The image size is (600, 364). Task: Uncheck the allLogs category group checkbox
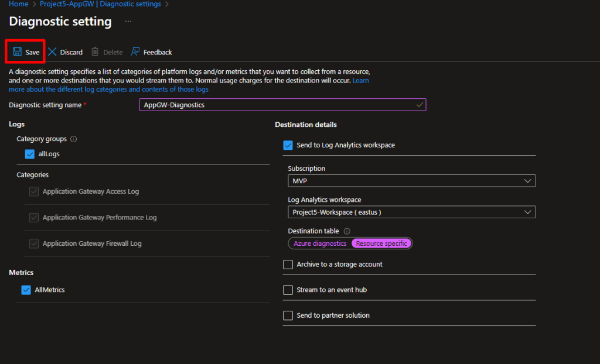click(x=30, y=154)
